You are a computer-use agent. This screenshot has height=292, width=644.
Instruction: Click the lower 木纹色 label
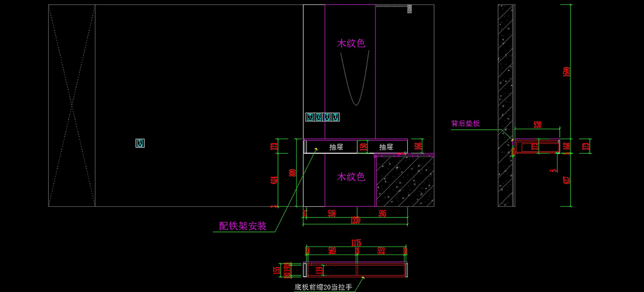[351, 176]
